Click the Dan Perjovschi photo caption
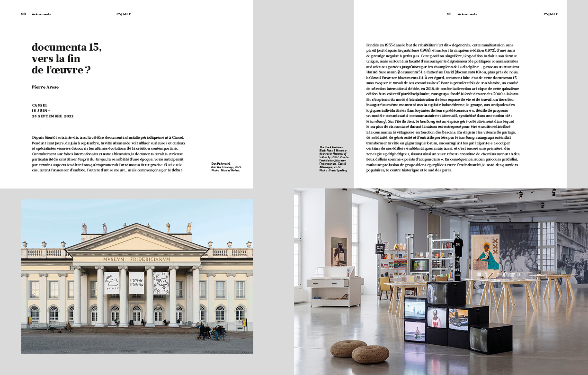 pyautogui.click(x=226, y=167)
